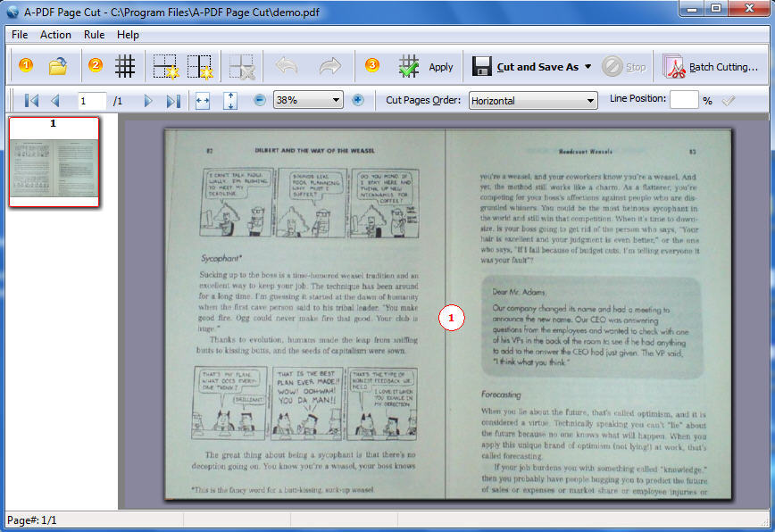Click the Apply checkmark grid icon
The width and height of the screenshot is (775, 532).
[409, 66]
